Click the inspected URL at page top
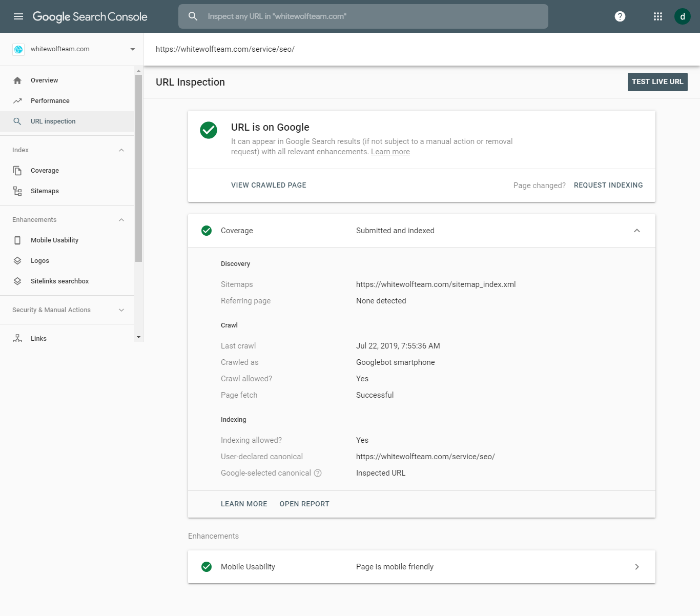Viewport: 700px width, 616px height. [225, 49]
